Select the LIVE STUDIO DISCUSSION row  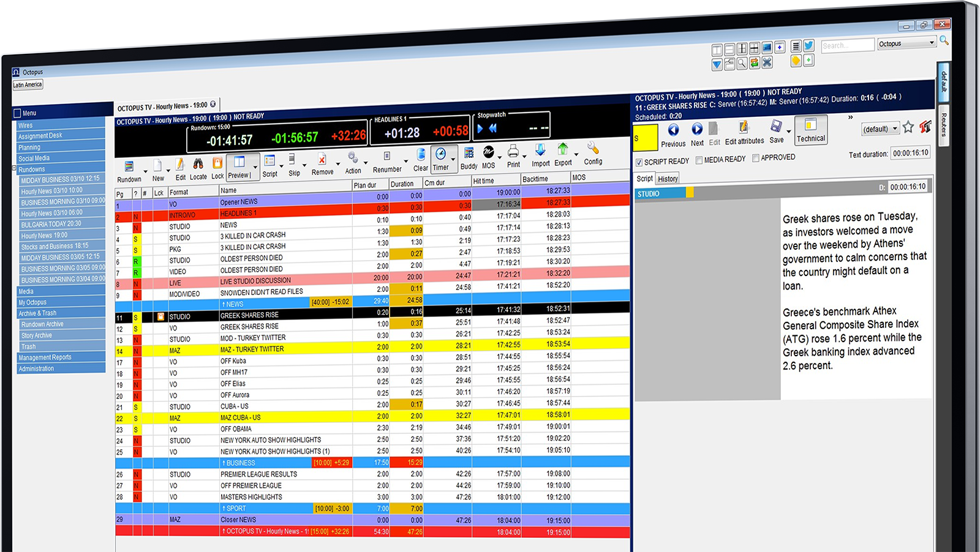[372, 280]
